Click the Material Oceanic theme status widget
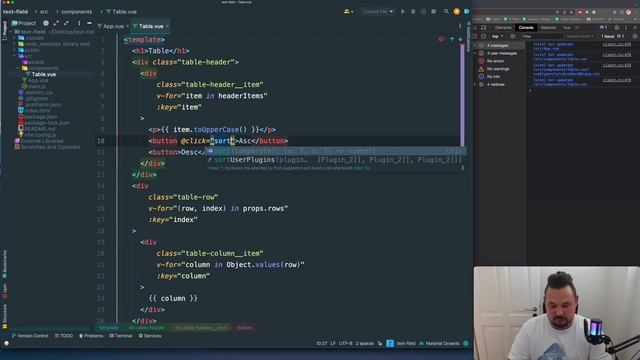Image resolution: width=640 pixels, height=360 pixels. point(440,343)
